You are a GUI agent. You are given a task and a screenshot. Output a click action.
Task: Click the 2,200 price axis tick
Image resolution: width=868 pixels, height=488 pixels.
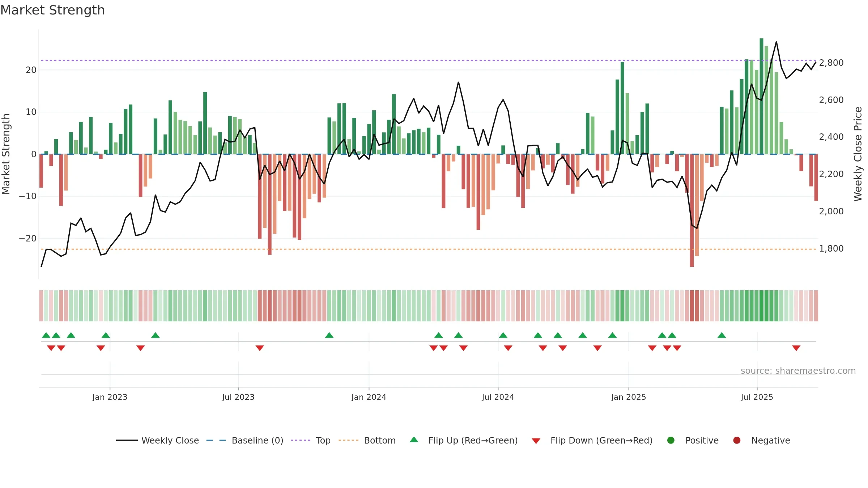point(831,174)
